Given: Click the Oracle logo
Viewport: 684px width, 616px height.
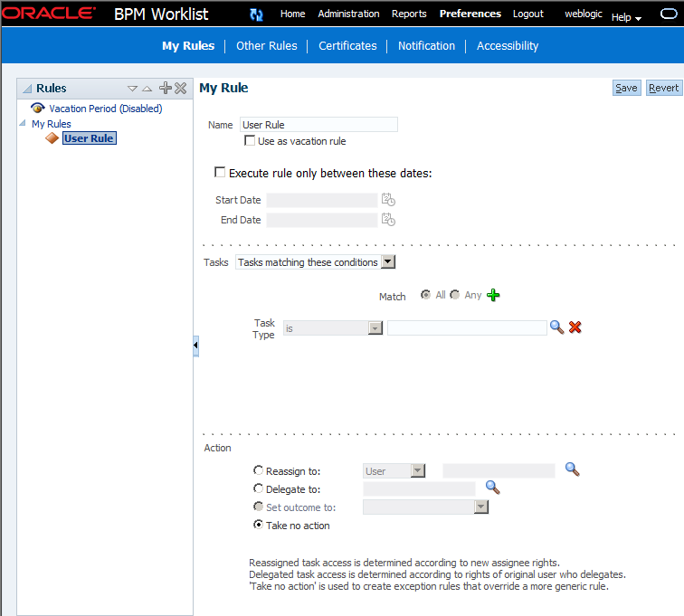Looking at the screenshot, I should [x=49, y=14].
